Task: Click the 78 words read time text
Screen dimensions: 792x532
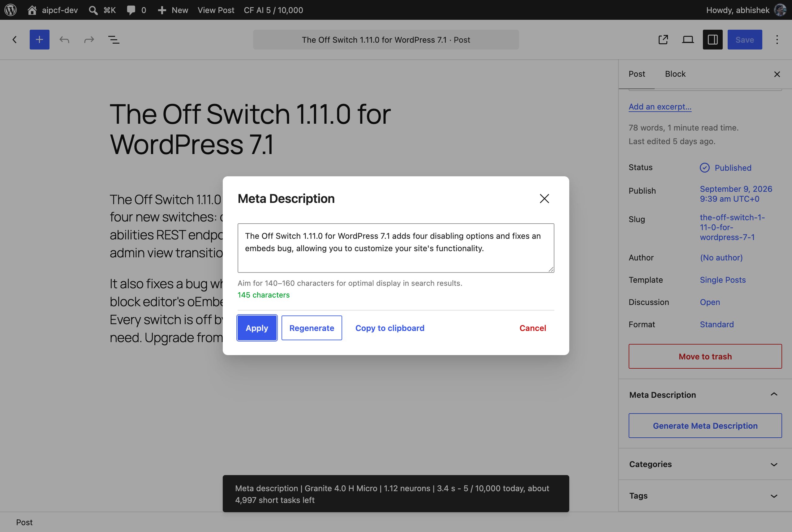Action: (683, 127)
